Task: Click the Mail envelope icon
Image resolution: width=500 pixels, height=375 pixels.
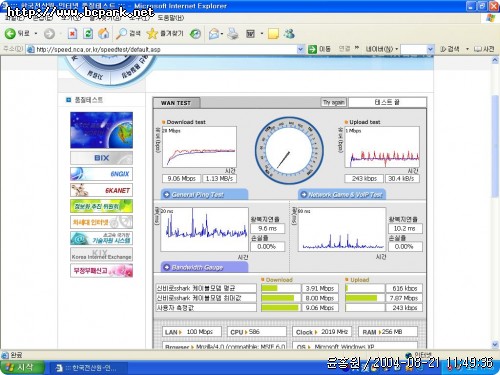Action: [214, 34]
